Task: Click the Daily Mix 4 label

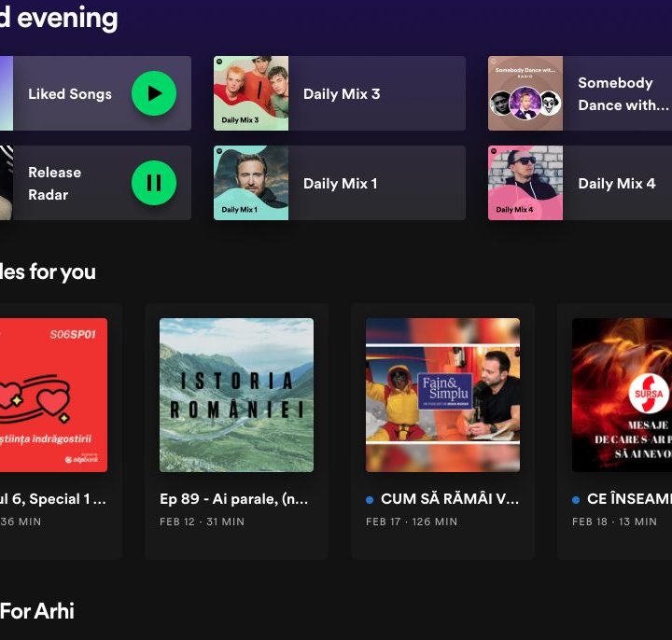Action: [x=616, y=184]
